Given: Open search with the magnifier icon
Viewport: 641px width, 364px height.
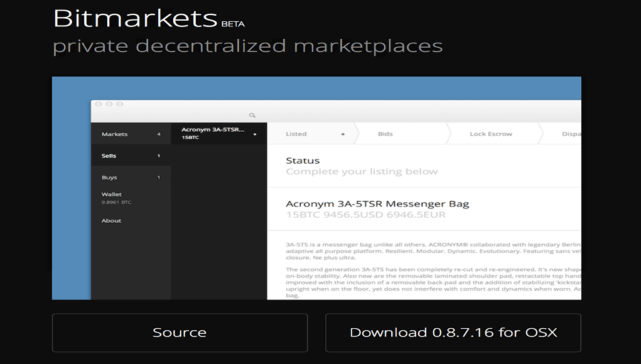Looking at the screenshot, I should pos(252,114).
